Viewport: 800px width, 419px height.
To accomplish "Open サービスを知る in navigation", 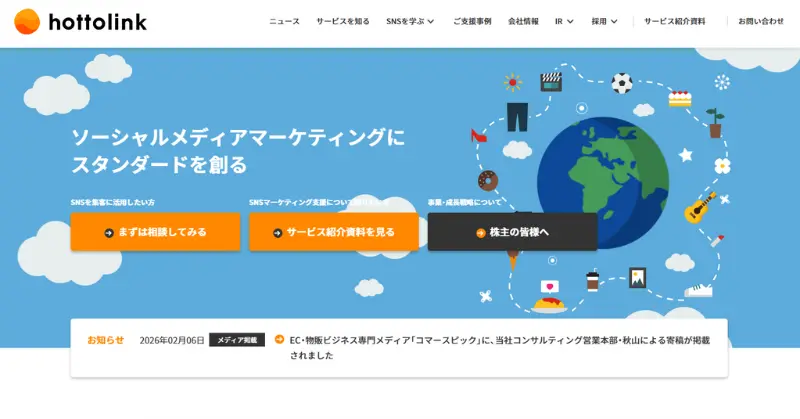I will click(343, 21).
